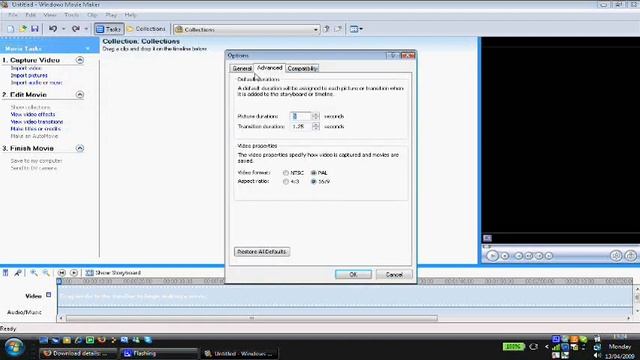This screenshot has width=640, height=360.
Task: Click the Rewind Timeline button
Action: click(62, 273)
